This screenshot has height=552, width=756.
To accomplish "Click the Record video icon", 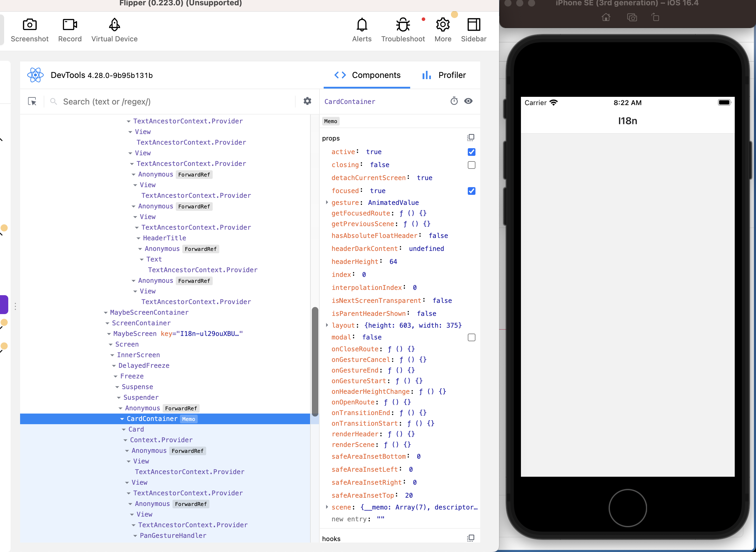I will click(70, 25).
